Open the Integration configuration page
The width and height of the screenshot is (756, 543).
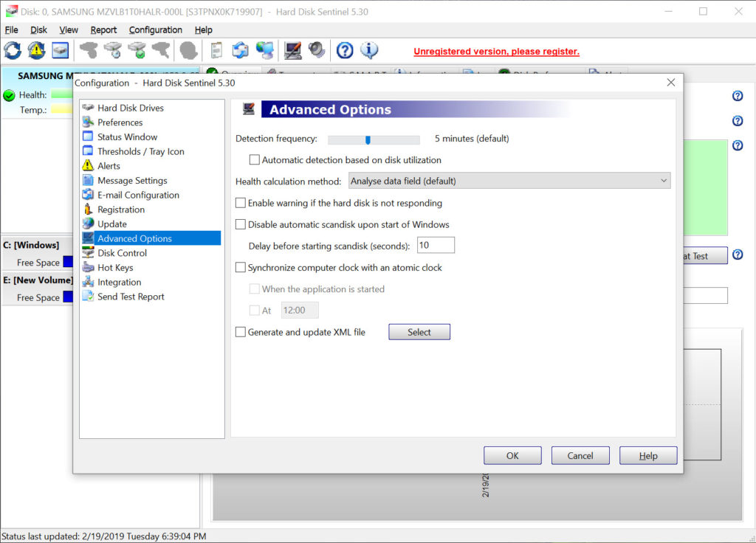119,282
